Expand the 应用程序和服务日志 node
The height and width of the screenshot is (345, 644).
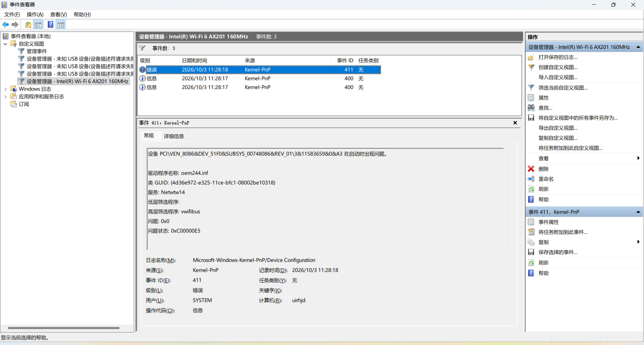point(5,97)
